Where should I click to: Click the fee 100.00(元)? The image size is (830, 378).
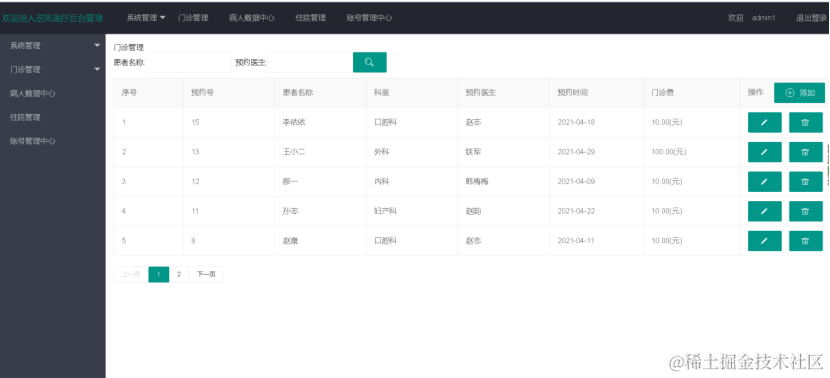coord(669,152)
